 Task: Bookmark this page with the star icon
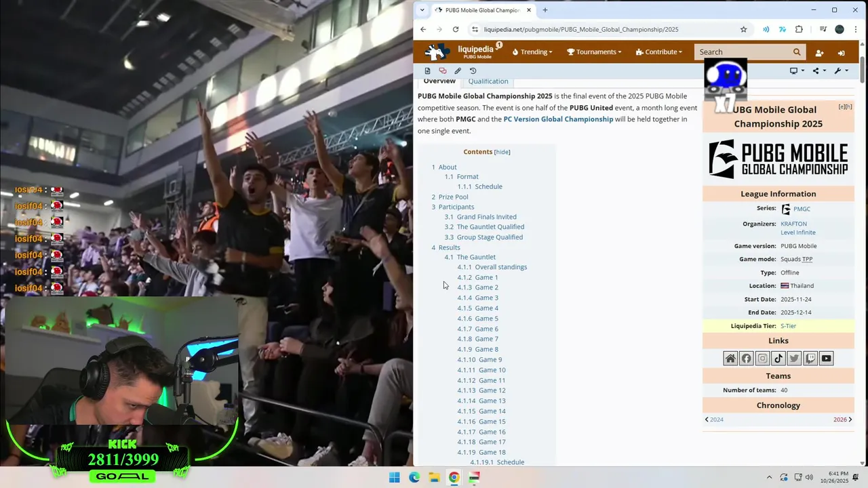point(743,29)
